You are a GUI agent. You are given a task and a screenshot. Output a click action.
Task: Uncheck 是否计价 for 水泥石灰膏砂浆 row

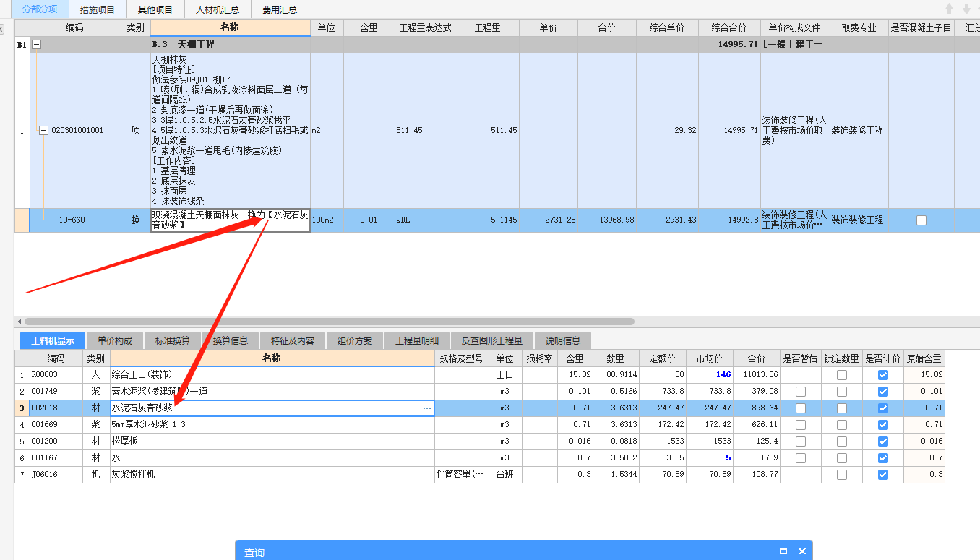click(882, 408)
